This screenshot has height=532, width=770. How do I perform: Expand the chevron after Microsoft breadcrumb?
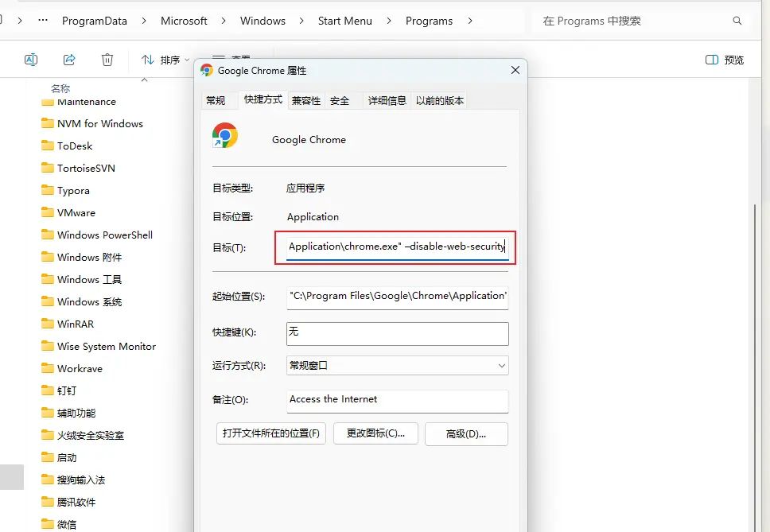point(224,21)
